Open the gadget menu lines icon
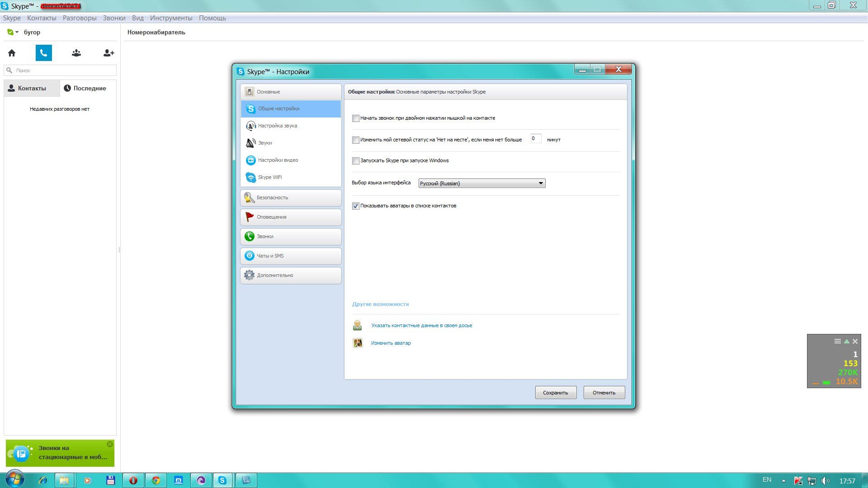Screen dimensions: 868x488 coord(838,341)
